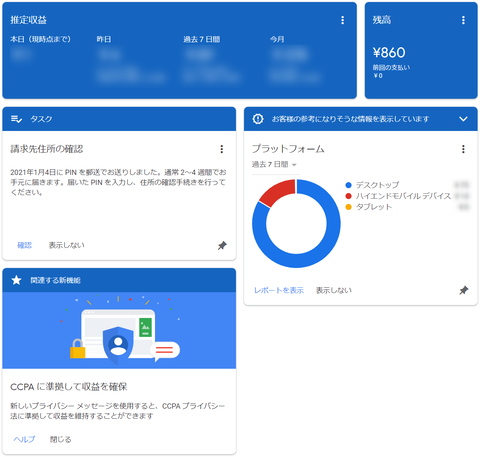
Task: Click the orange タブレット legend dot
Action: [x=348, y=207]
